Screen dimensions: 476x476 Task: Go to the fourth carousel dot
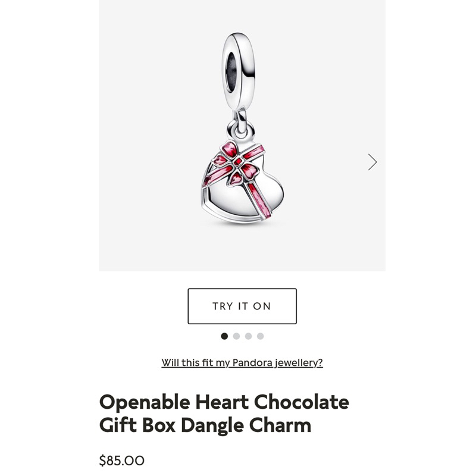(260, 336)
